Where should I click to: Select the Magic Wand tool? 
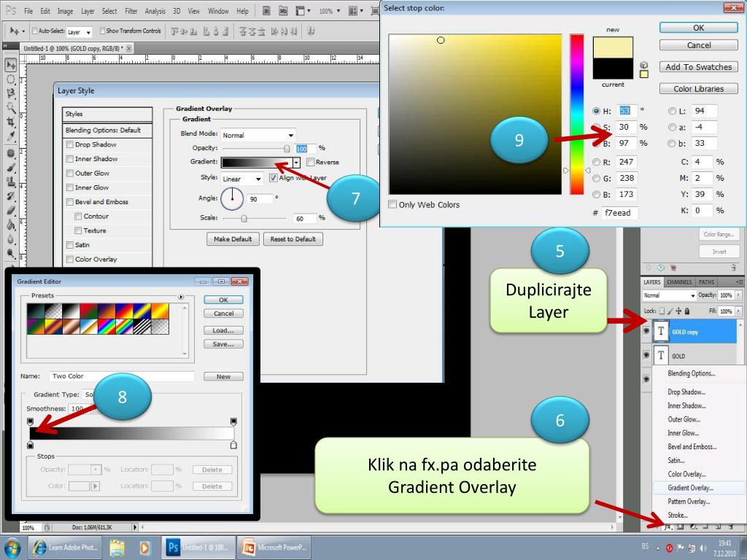tap(10, 108)
